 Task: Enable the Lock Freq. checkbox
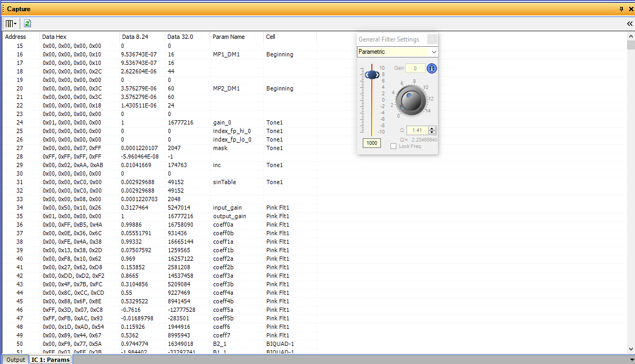393,146
